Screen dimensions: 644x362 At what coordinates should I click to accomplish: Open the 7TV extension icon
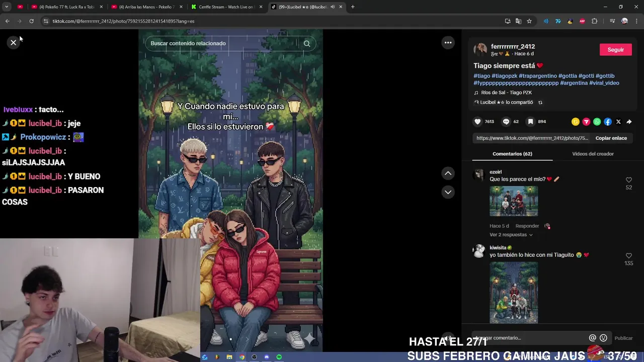[x=558, y=21]
